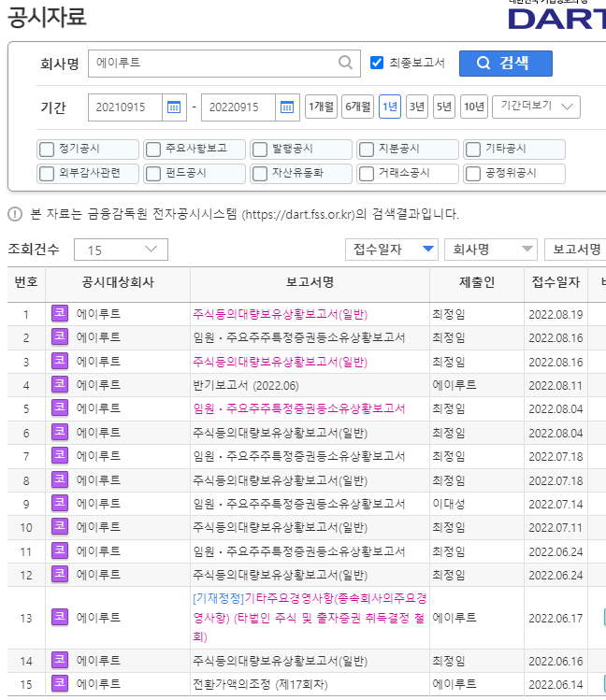Click the 공시대상회사 column header
Viewport: 606px width, 700px height.
[x=118, y=282]
